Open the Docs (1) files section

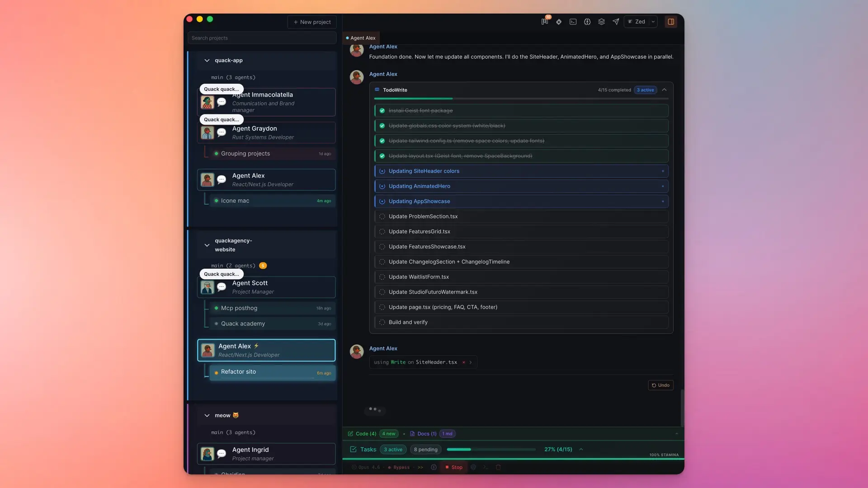(x=423, y=434)
